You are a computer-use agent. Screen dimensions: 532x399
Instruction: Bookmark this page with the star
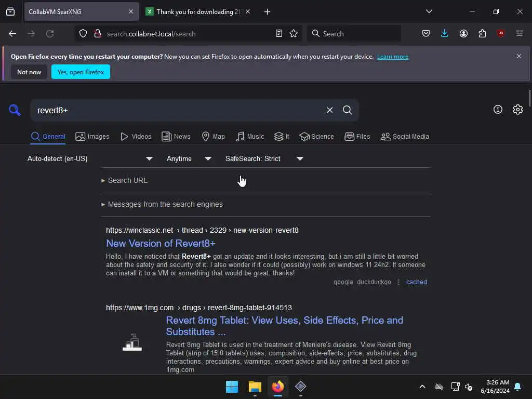click(x=294, y=33)
